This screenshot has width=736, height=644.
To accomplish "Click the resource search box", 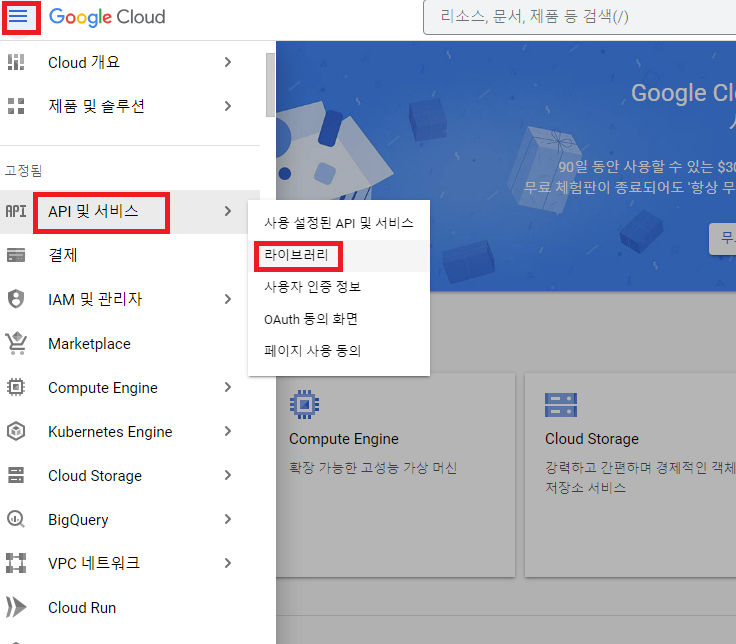I will [x=580, y=17].
